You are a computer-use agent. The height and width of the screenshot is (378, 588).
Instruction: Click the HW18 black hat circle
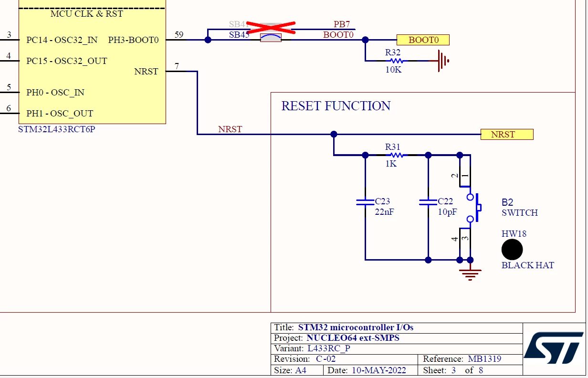(512, 250)
